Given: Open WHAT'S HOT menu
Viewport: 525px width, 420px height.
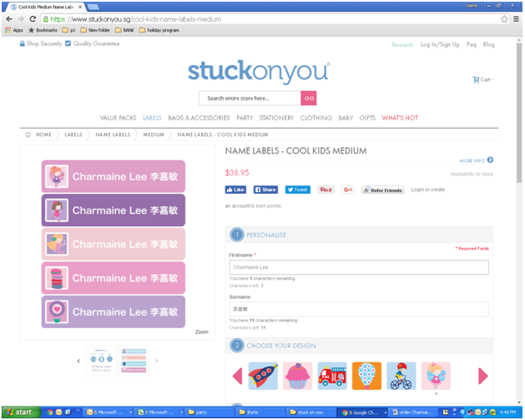Looking at the screenshot, I should [400, 118].
